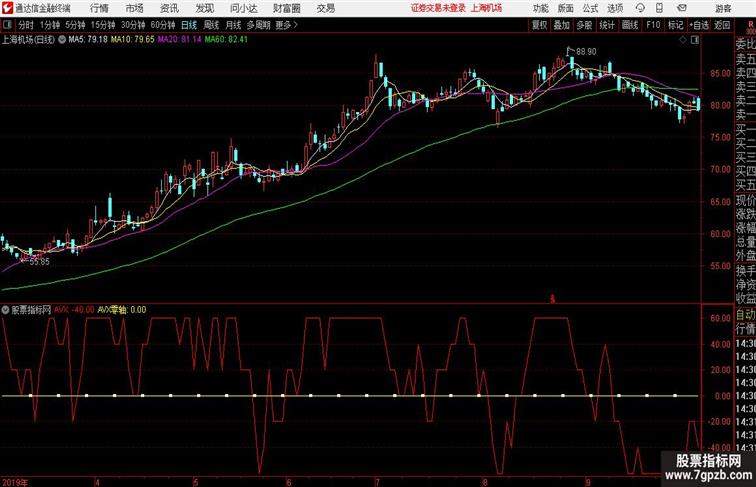Image resolution: width=756 pixels, height=487 pixels.
Task: Open the 公式 menu
Action: coord(590,8)
